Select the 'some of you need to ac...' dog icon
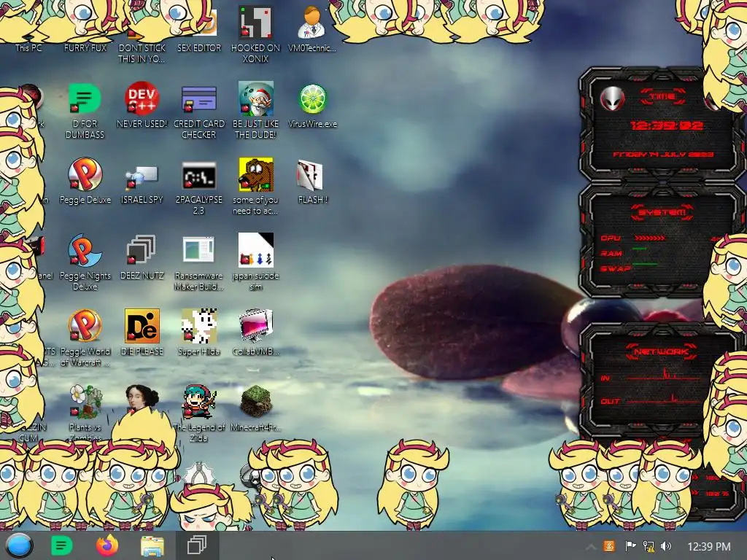This screenshot has width=747, height=560. point(255,174)
